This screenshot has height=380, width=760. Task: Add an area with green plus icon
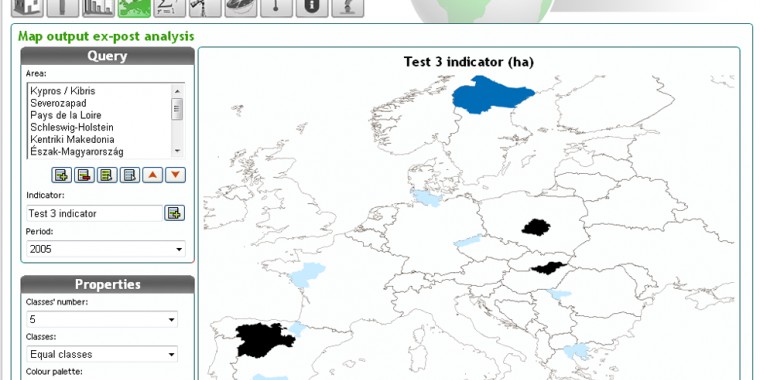61,175
